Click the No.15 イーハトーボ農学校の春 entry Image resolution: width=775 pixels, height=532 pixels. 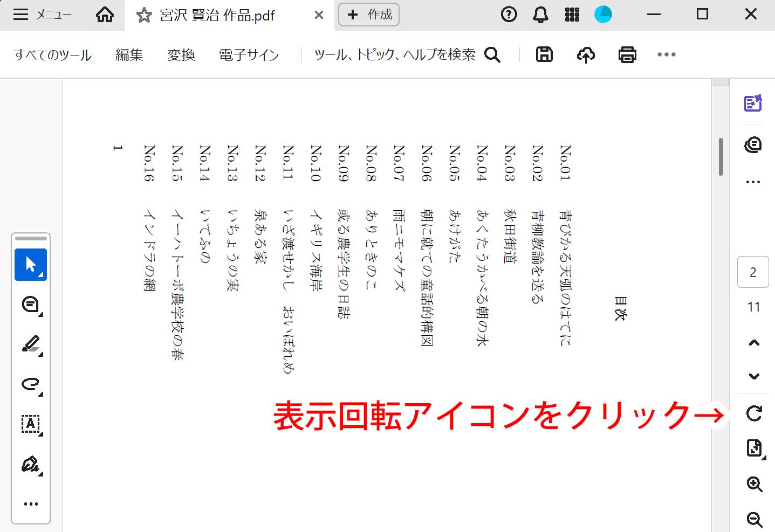[x=177, y=252]
